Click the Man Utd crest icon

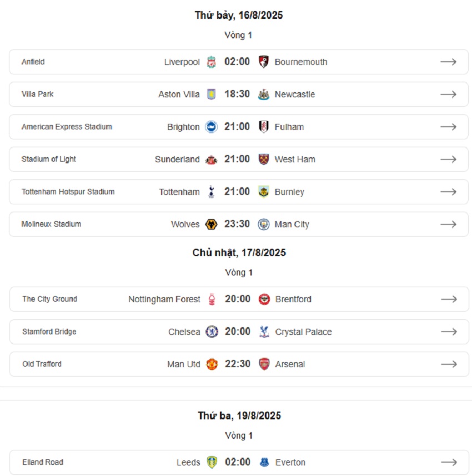click(212, 364)
